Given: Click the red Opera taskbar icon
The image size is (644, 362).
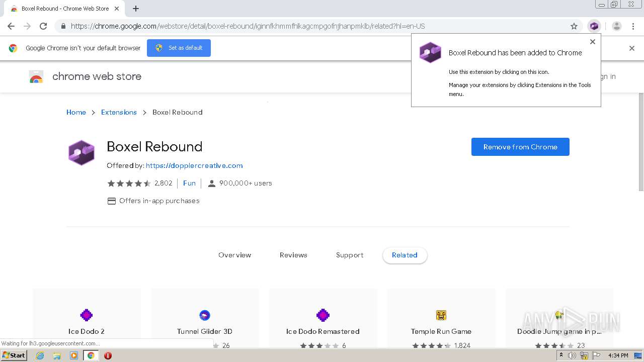Looking at the screenshot, I should (x=108, y=355).
